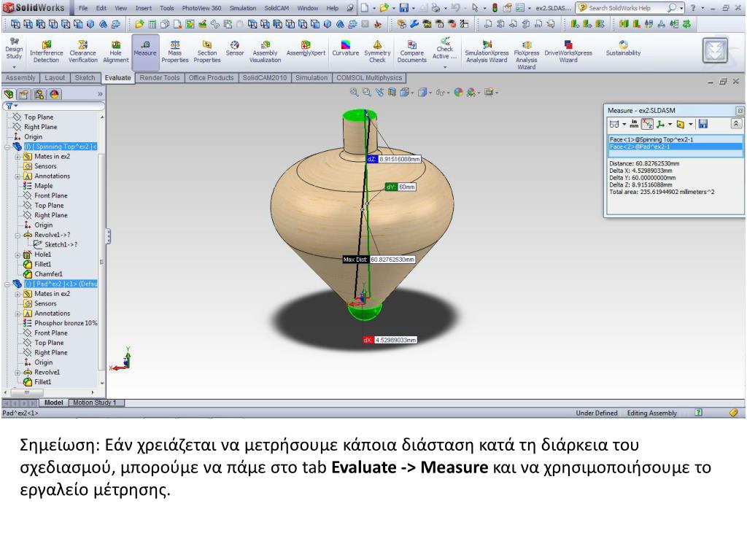The width and height of the screenshot is (747, 560).
Task: Click in/mm Units/Precision in Measure dialog
Action: tap(634, 124)
